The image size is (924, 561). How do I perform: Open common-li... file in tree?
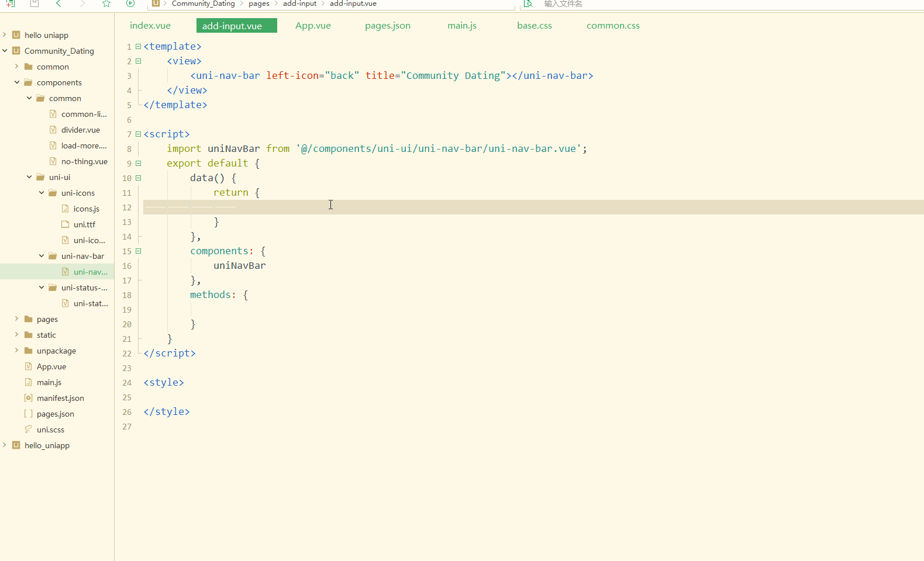tap(84, 114)
